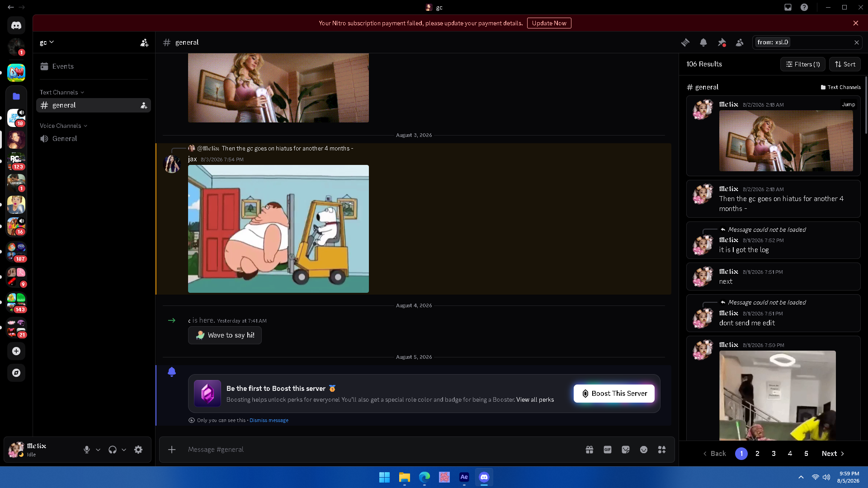Viewport: 868px width, 488px height.
Task: Open Discord direct messages home
Action: point(16,25)
